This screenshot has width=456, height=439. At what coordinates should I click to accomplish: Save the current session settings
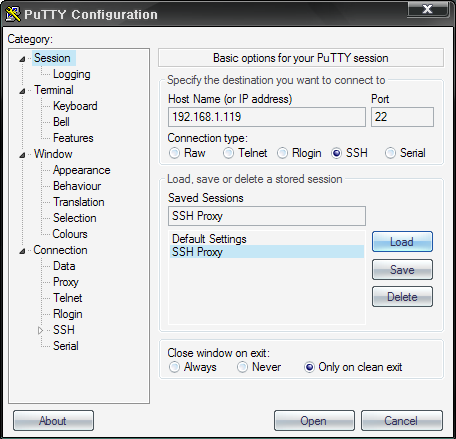402,270
